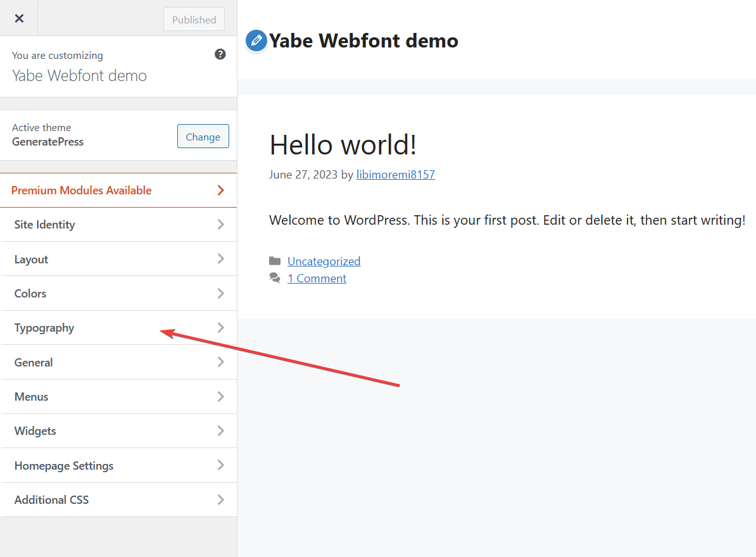The image size is (756, 557).
Task: Click the Welcome to WordPress paragraph
Action: [507, 220]
